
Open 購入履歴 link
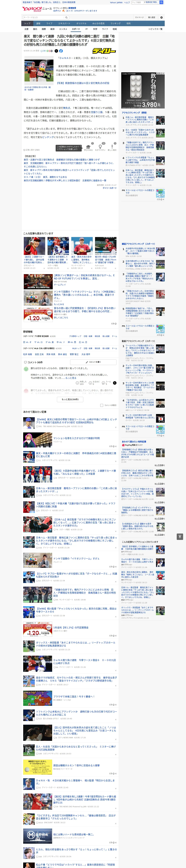[152, 18]
